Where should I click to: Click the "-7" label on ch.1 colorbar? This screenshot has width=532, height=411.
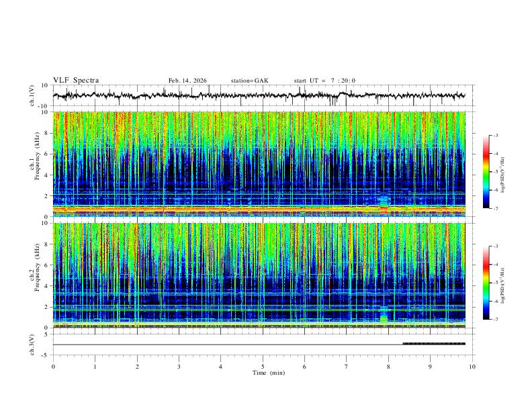(495, 208)
